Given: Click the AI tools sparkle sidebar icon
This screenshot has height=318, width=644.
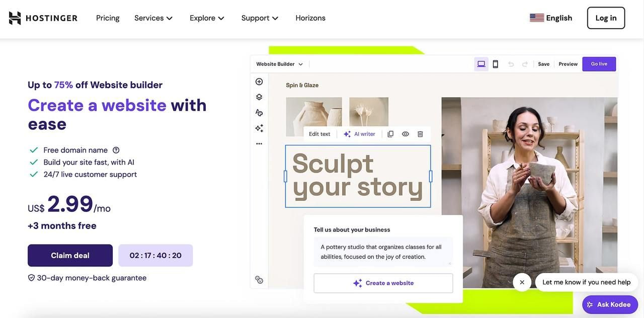Looking at the screenshot, I should pos(259,128).
